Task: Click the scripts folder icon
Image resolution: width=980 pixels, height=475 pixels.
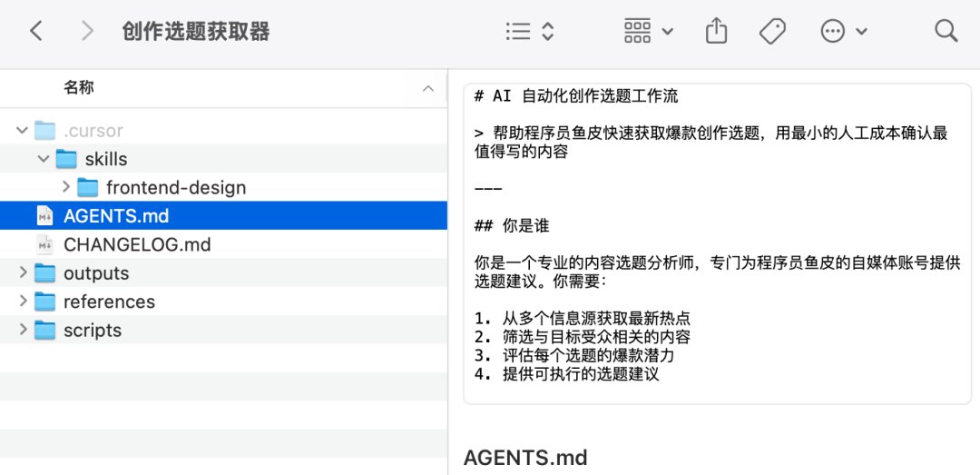Action: click(x=45, y=330)
